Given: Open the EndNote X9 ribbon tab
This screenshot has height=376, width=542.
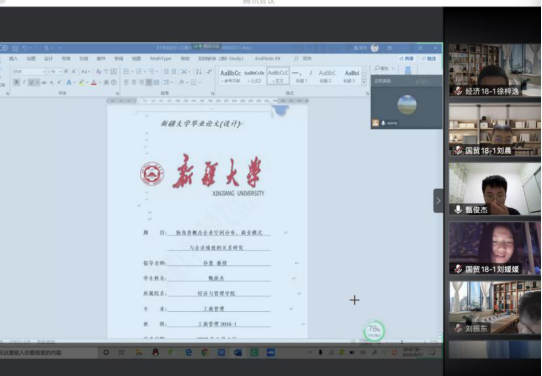Looking at the screenshot, I should [x=268, y=58].
